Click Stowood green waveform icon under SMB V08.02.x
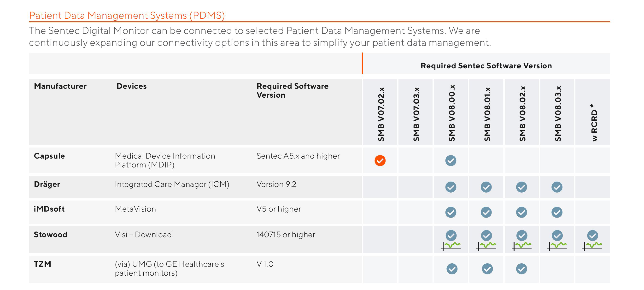This screenshot has width=644, height=290. coord(522,246)
